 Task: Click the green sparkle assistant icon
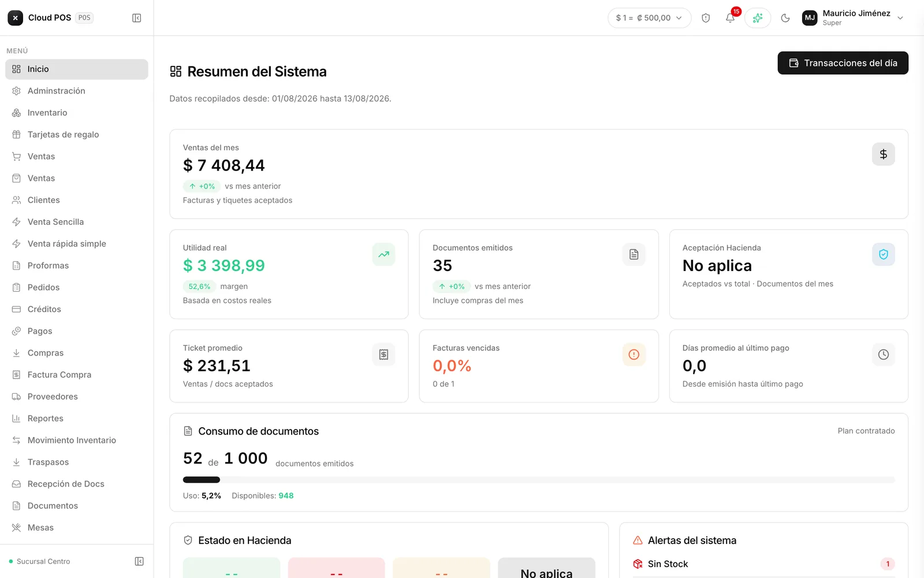tap(758, 18)
